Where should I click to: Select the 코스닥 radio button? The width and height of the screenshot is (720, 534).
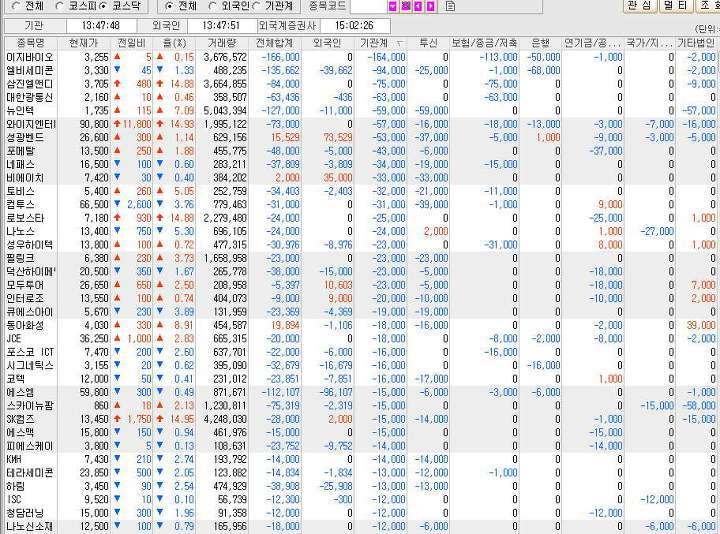click(x=103, y=6)
